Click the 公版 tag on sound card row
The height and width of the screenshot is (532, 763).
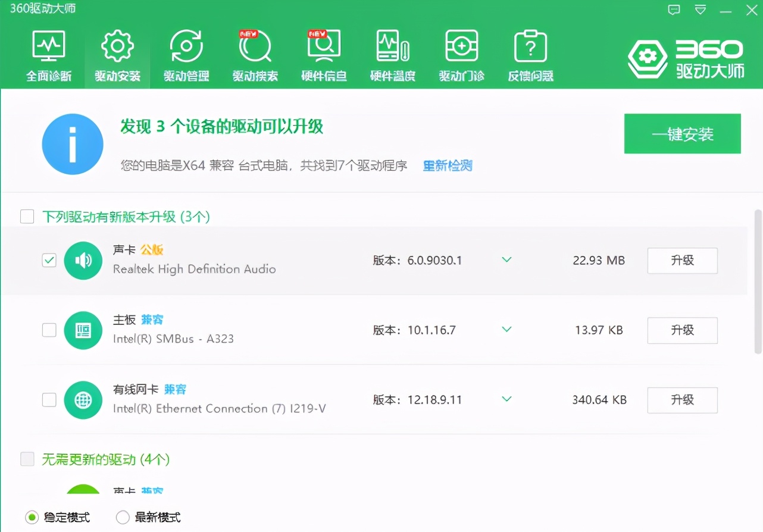click(x=152, y=250)
